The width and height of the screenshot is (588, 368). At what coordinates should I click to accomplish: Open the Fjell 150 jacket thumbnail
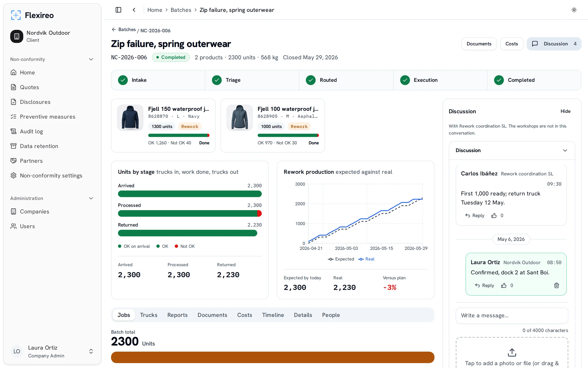point(130,118)
